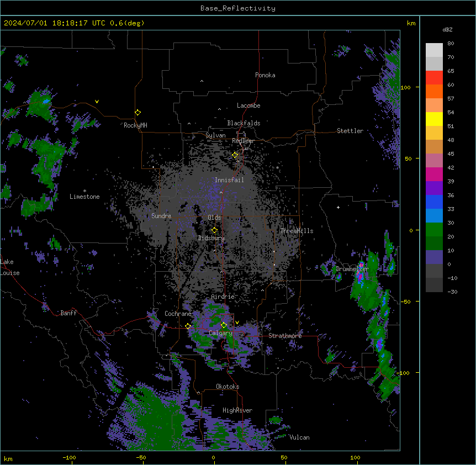The image size is (476, 465).
Task: Click the Ponoka city label
Action: pyautogui.click(x=265, y=75)
